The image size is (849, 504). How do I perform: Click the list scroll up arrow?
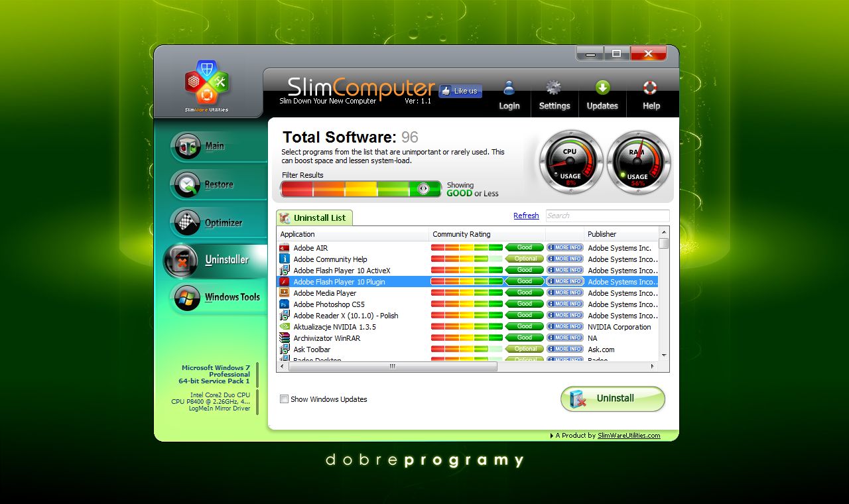coord(664,232)
